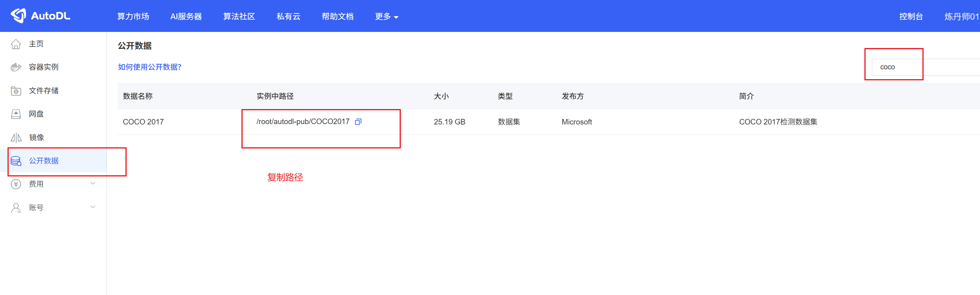
Task: Select 文件存储 in the sidebar
Action: coord(44,91)
